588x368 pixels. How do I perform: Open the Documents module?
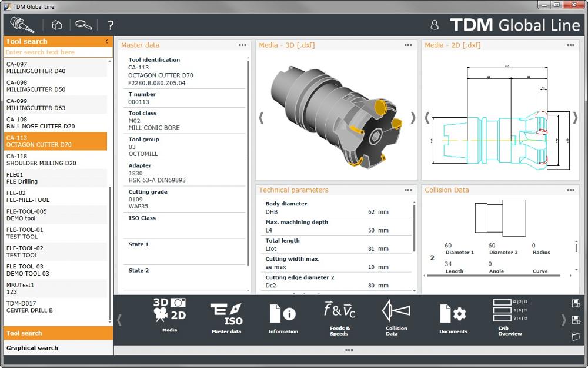453,319
